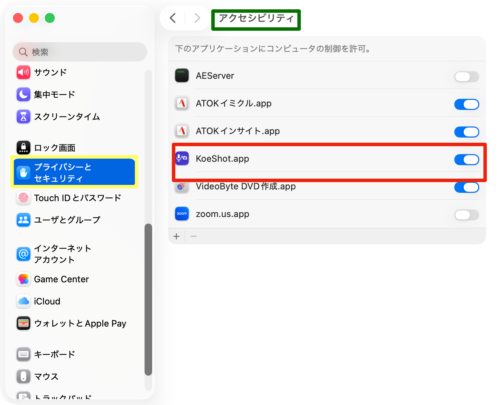Open インターネットアカウント sidebar item
The image size is (500, 405).
point(74,254)
